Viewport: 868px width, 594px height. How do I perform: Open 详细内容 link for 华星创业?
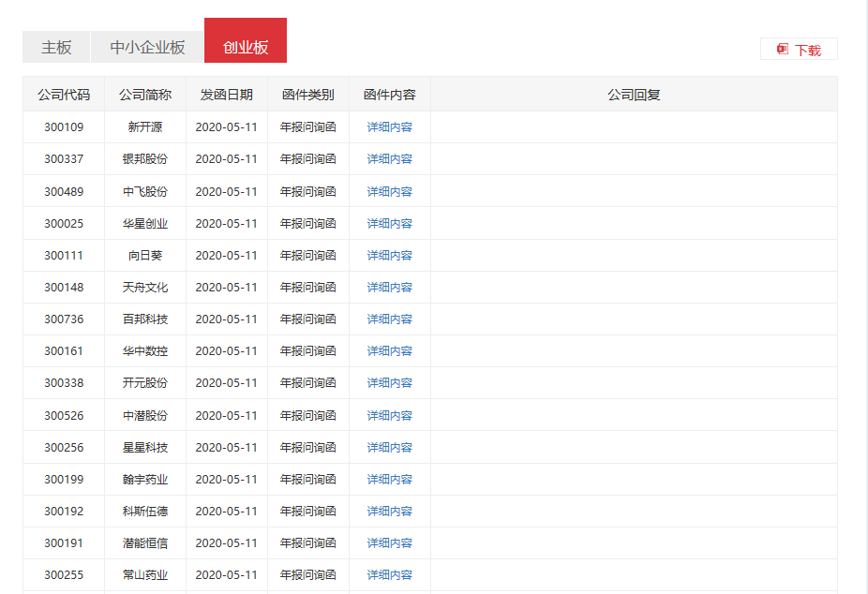[390, 223]
